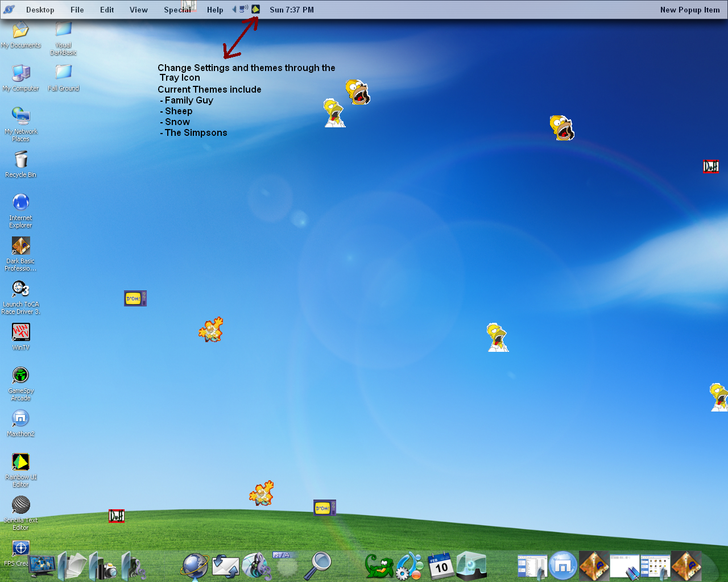Open the Special menu
The image size is (728, 582).
click(x=177, y=10)
